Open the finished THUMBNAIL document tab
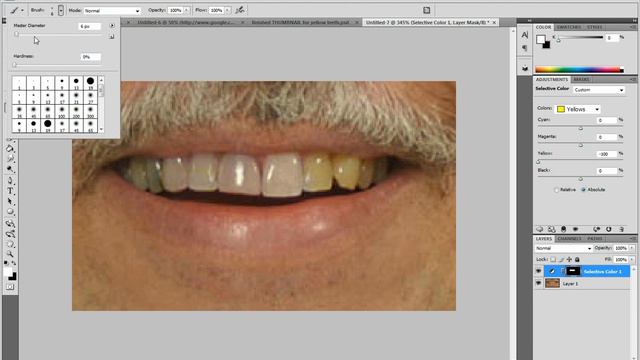This screenshot has width=640, height=360. point(301,22)
